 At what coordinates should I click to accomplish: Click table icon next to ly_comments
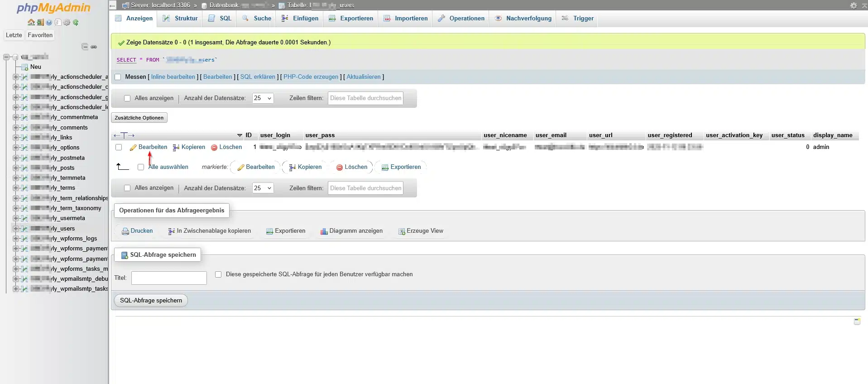24,128
